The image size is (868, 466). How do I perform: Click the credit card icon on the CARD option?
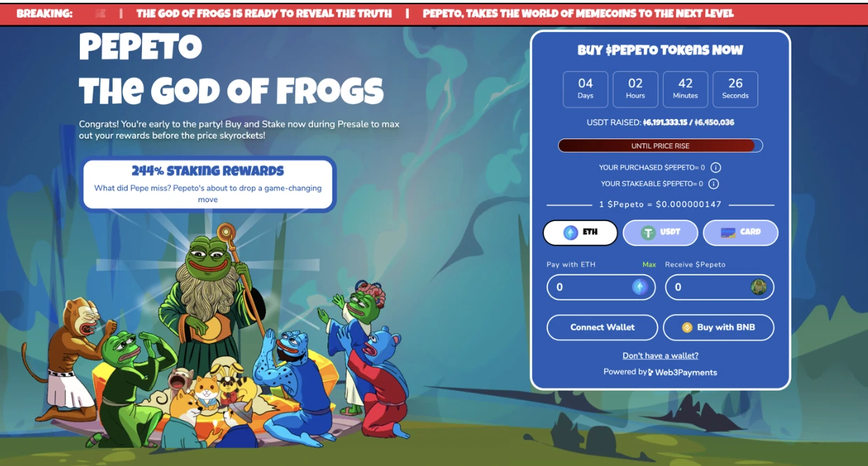[728, 232]
